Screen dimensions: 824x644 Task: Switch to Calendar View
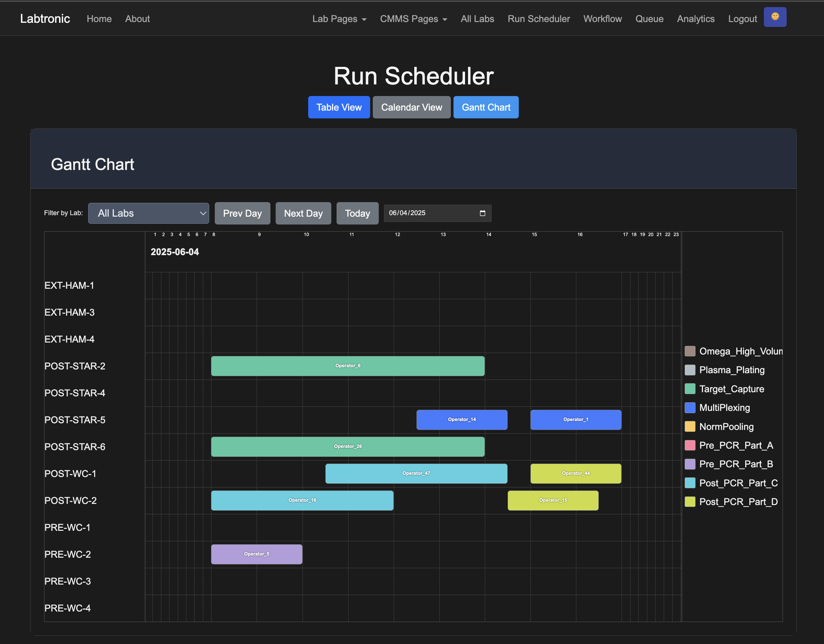click(411, 107)
